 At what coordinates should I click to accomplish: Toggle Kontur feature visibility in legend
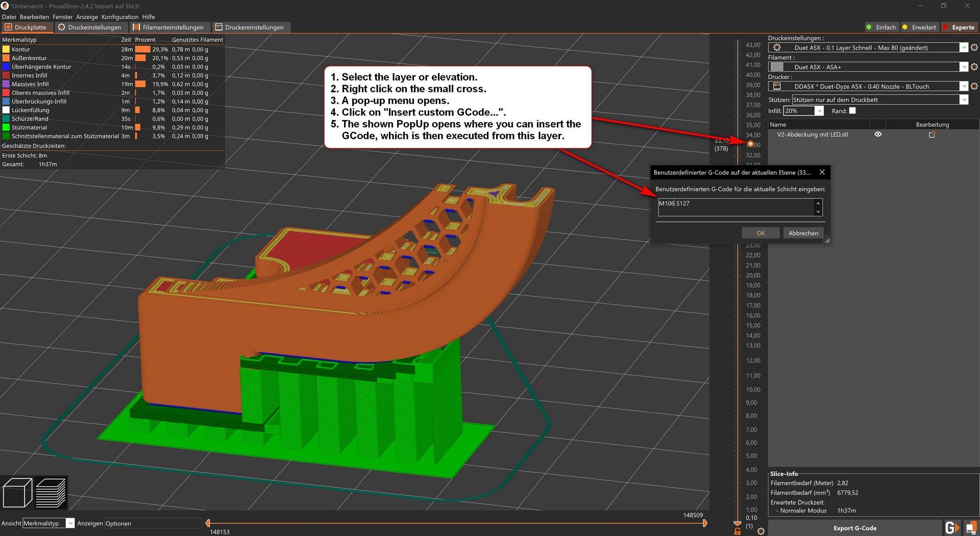(x=21, y=50)
